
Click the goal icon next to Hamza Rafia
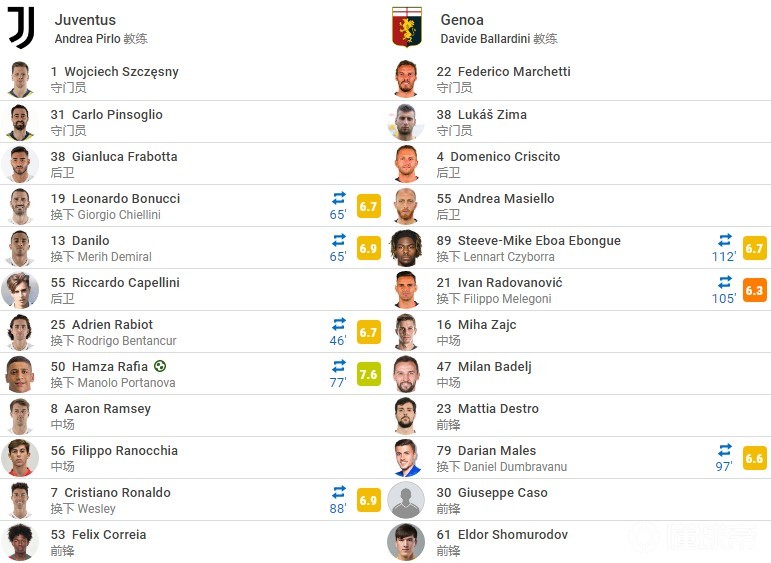tap(160, 366)
